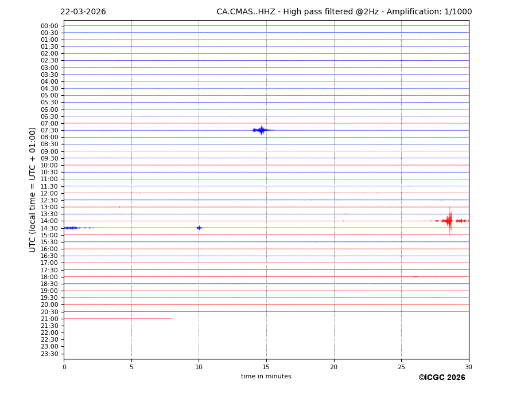532x399 pixels.
Task: Select the 07:30 time label
Action: coord(49,130)
